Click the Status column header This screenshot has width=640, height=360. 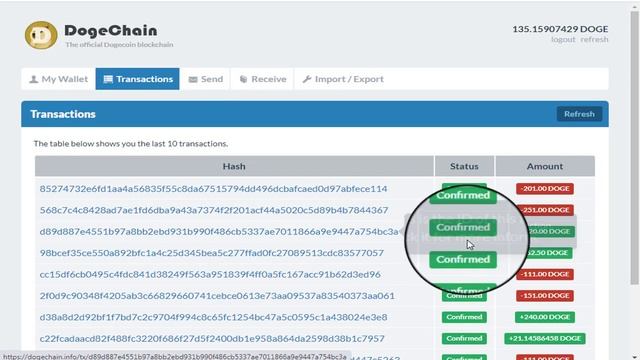click(x=464, y=166)
